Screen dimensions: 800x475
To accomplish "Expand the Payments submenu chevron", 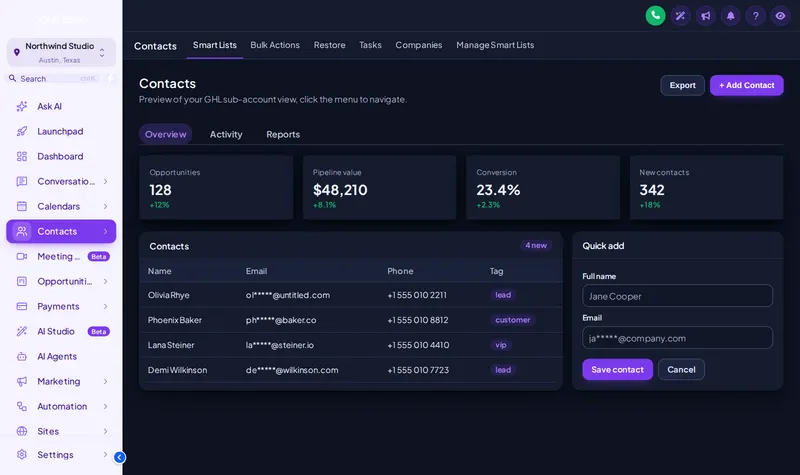I will point(105,306).
